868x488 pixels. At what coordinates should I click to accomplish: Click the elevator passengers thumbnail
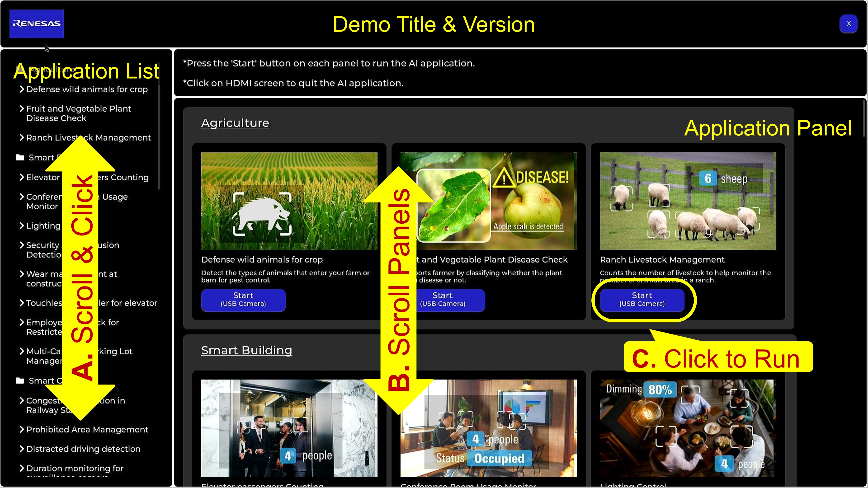coord(289,428)
